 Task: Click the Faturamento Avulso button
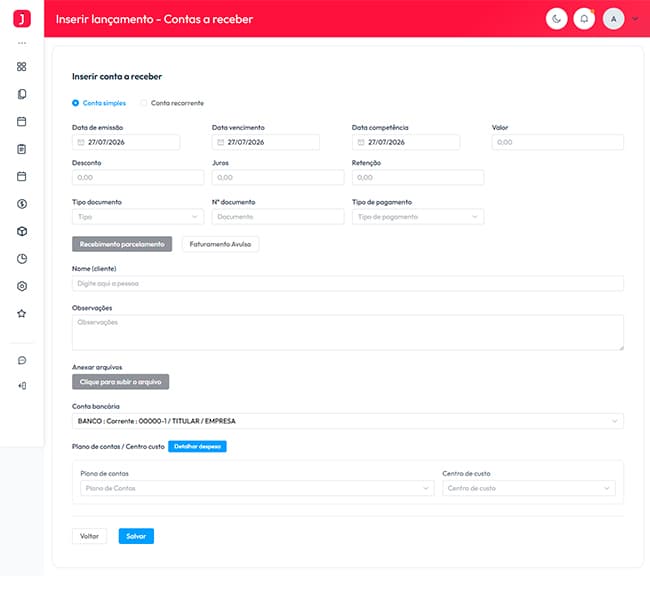coord(220,244)
